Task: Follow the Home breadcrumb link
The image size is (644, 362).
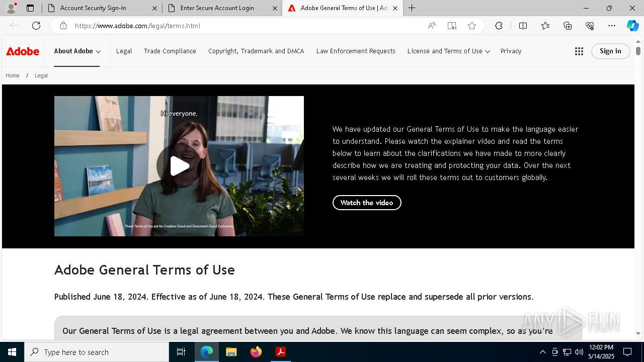Action: (x=13, y=75)
